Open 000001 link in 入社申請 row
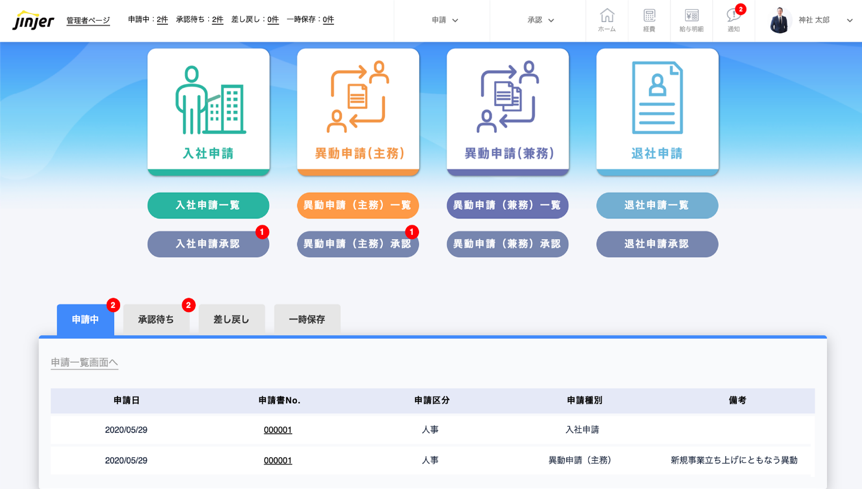 (278, 430)
